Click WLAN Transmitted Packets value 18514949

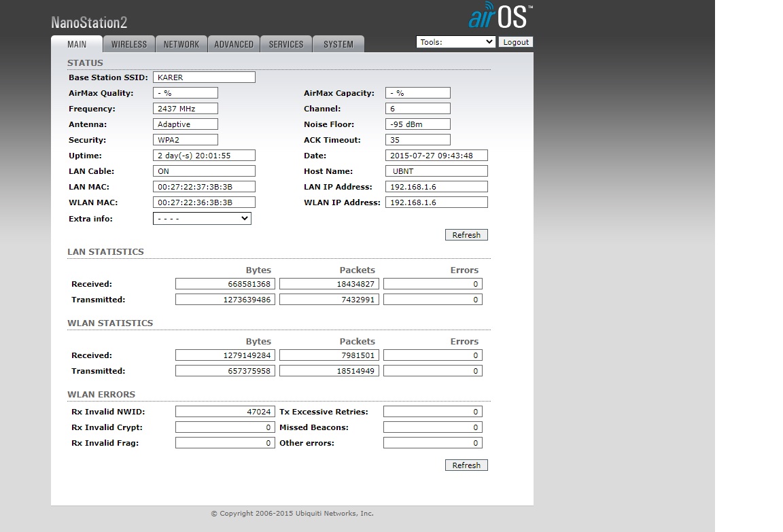tap(330, 371)
